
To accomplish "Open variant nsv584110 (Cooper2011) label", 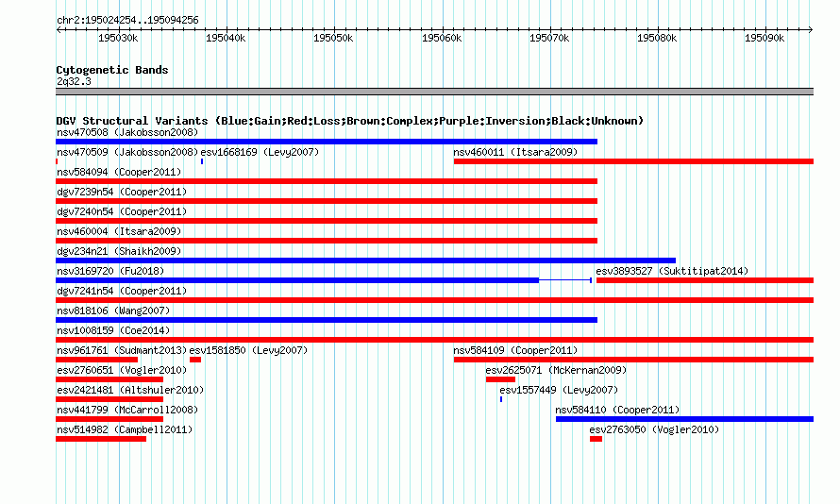I will (617, 410).
